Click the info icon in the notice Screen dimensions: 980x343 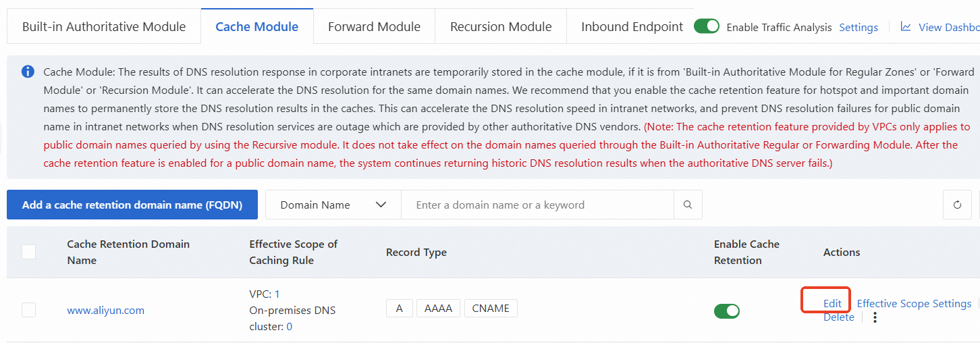pyautogui.click(x=28, y=72)
